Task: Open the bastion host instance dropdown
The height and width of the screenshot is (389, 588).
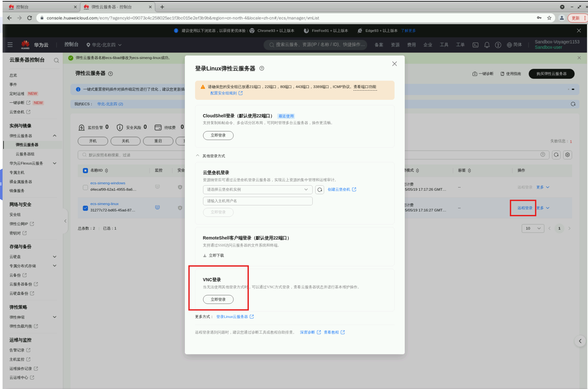Action: tap(257, 190)
